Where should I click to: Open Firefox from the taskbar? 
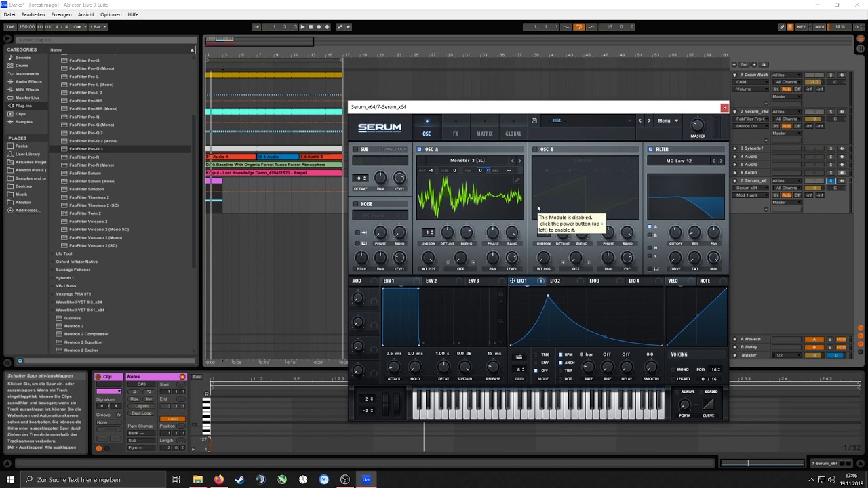click(x=218, y=480)
